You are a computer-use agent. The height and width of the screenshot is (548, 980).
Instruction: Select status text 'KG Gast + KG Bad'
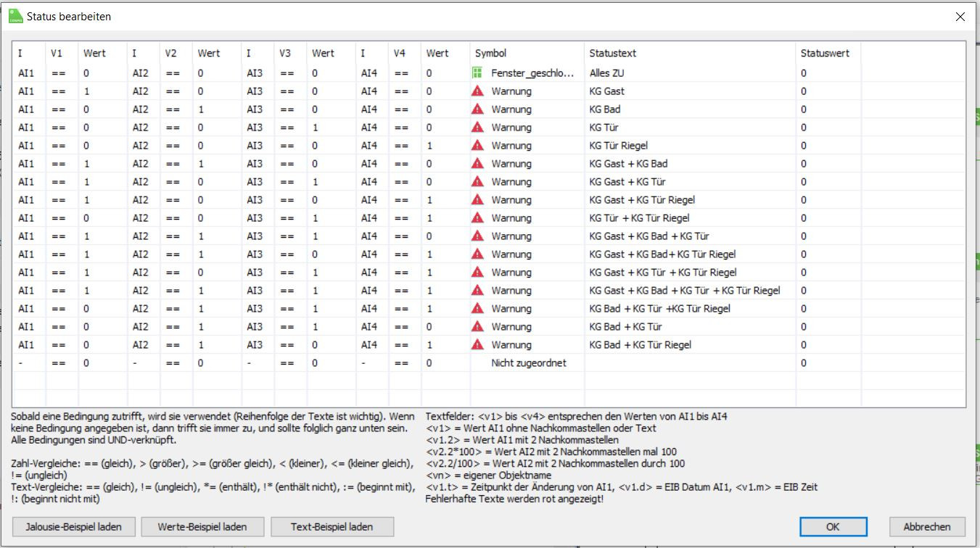tap(629, 164)
